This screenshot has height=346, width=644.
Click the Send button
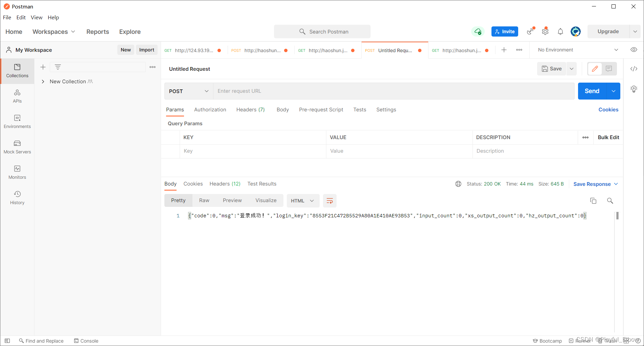click(592, 91)
